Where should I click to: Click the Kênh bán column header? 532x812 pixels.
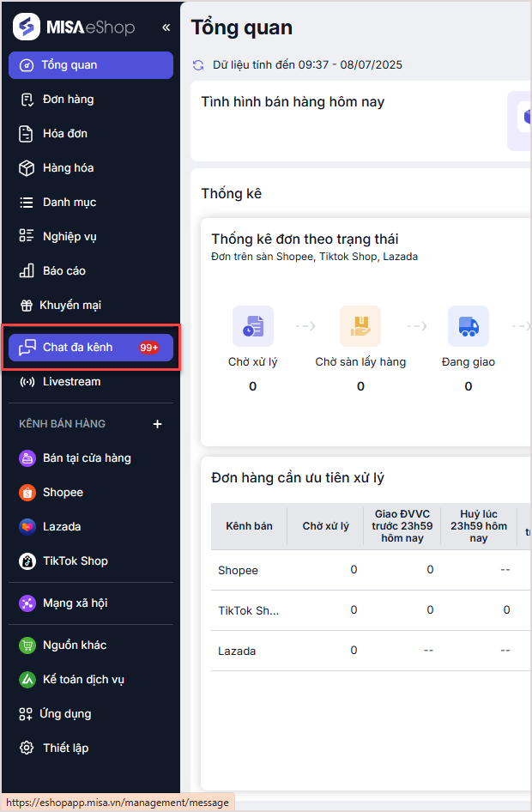click(249, 526)
